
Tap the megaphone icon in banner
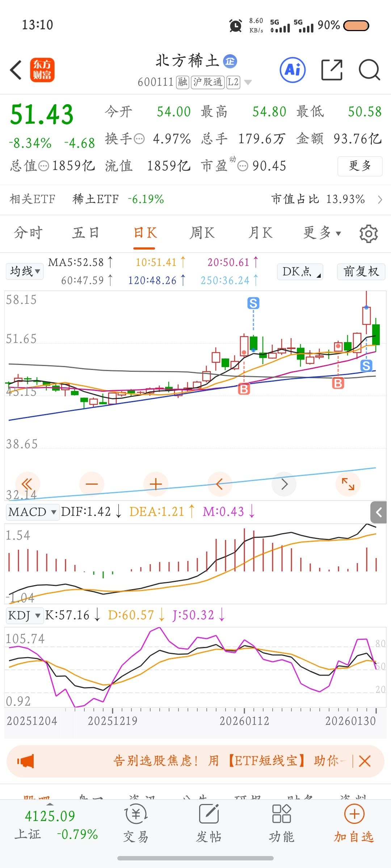point(26,761)
